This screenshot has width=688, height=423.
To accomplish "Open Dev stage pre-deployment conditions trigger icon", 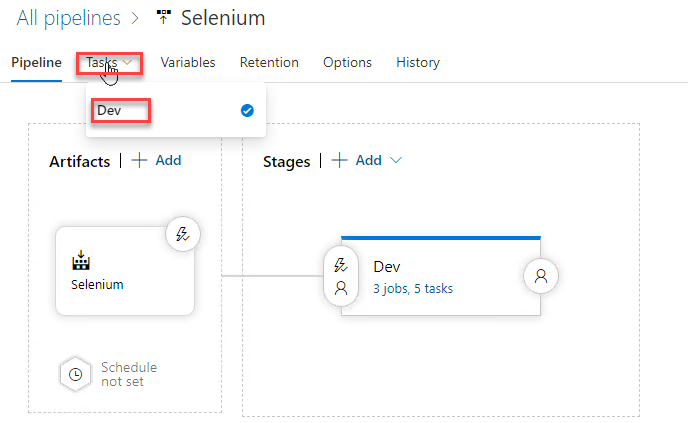I will pos(340,265).
